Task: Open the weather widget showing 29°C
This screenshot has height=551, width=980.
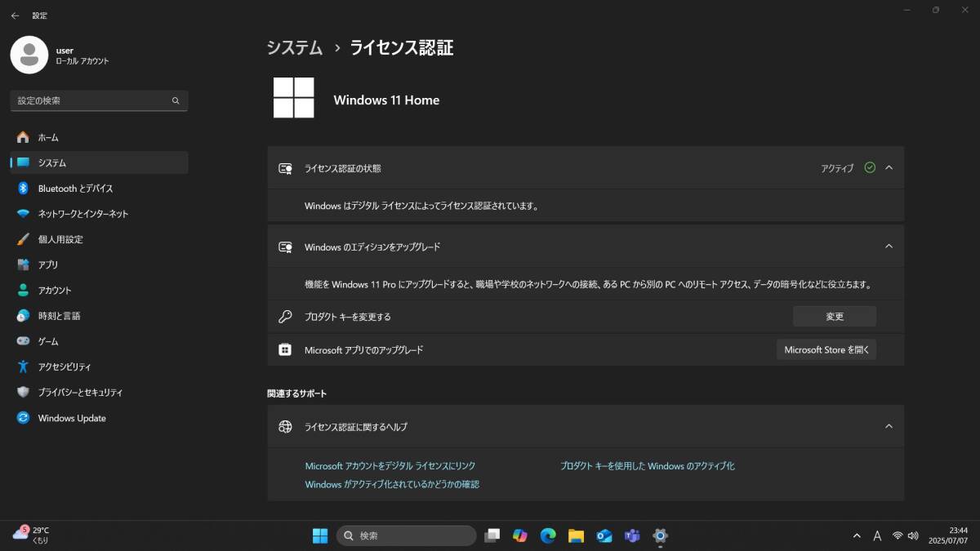Action: (x=32, y=535)
